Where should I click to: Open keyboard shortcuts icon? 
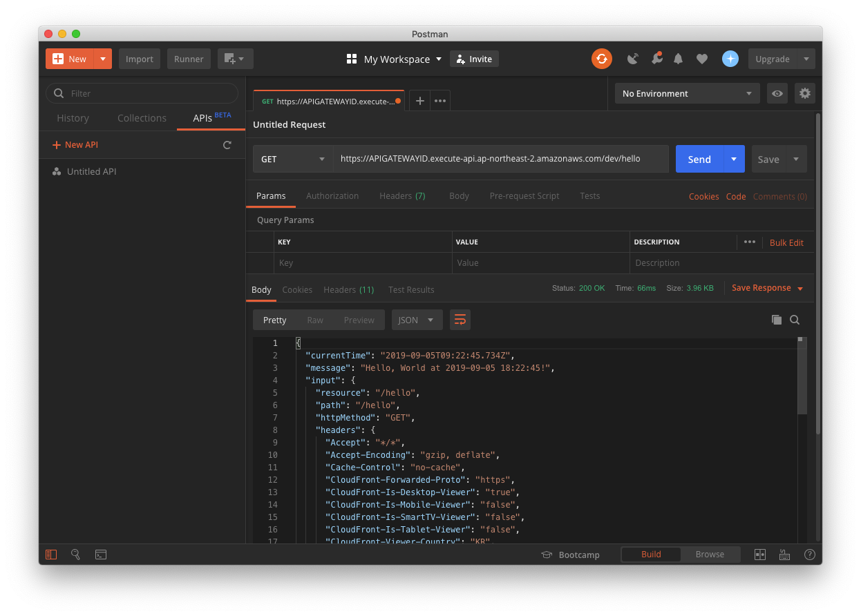[x=784, y=554]
